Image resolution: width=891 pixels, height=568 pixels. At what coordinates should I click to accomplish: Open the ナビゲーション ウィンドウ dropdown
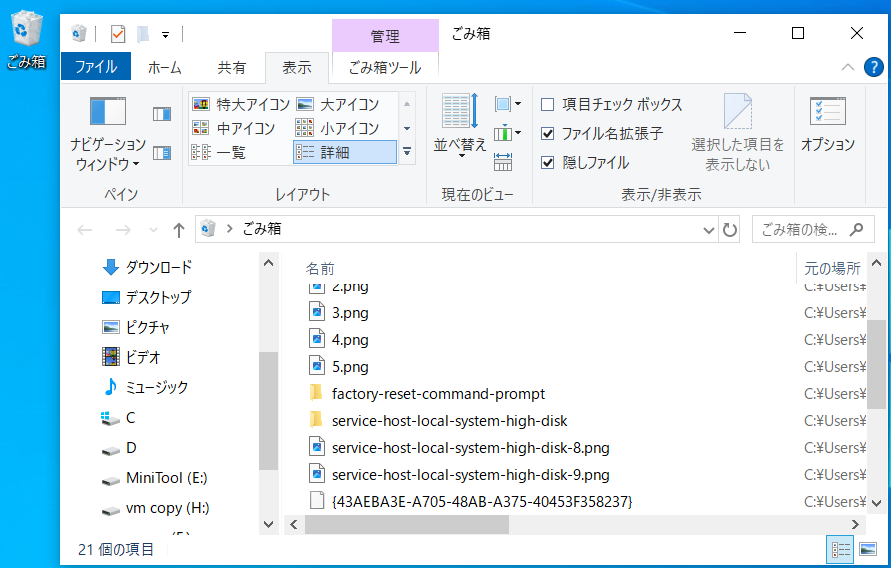point(108,134)
